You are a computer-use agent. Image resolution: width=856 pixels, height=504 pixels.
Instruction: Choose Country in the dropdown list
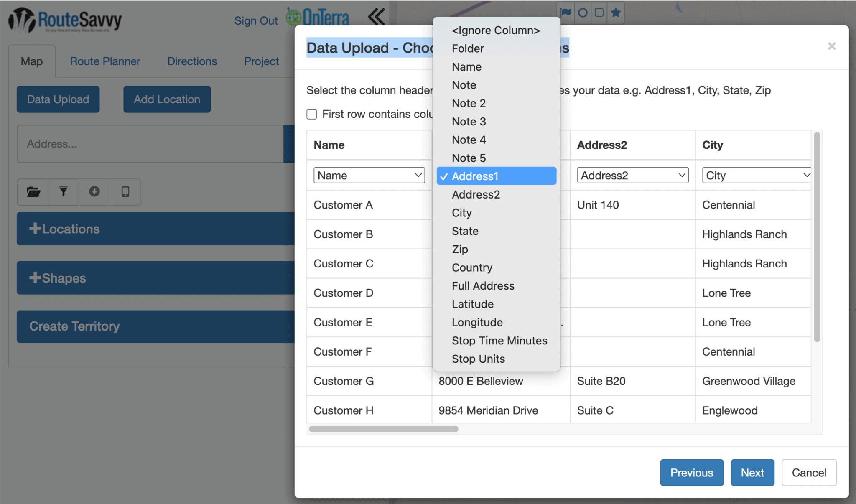[496, 267]
